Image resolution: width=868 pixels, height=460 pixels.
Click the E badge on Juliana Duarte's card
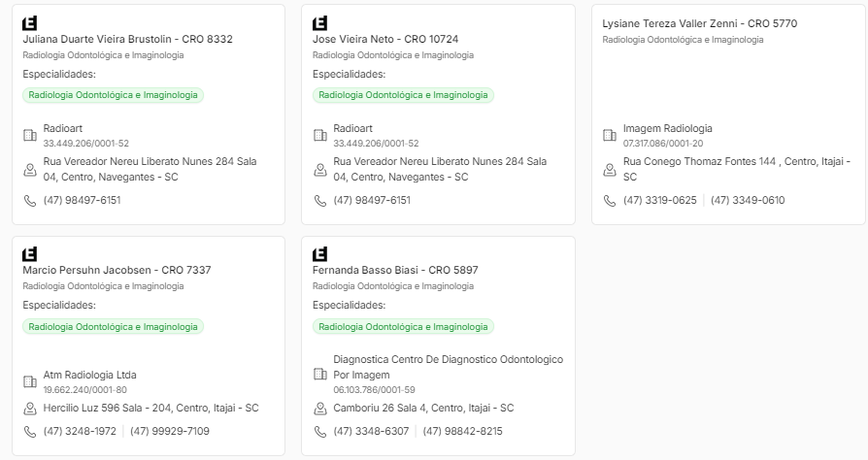point(29,22)
